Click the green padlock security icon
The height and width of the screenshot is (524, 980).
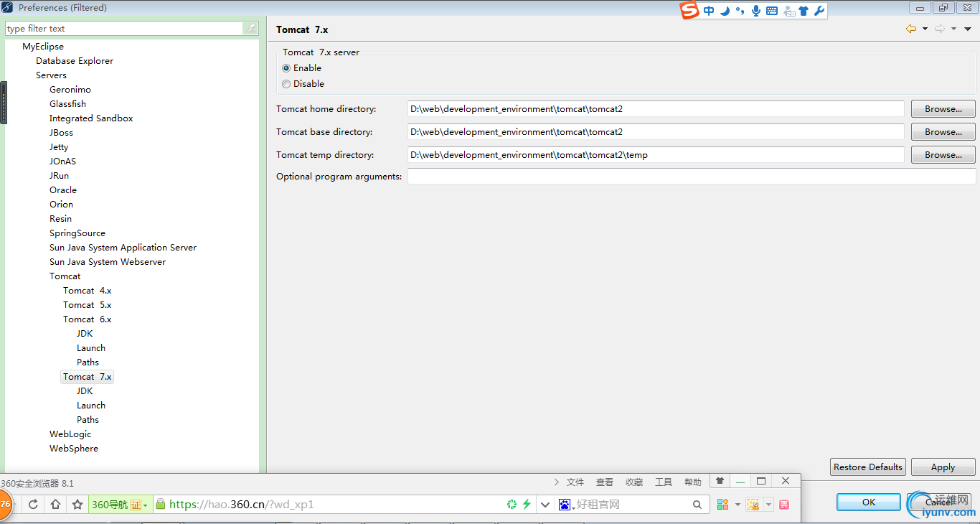pyautogui.click(x=161, y=505)
